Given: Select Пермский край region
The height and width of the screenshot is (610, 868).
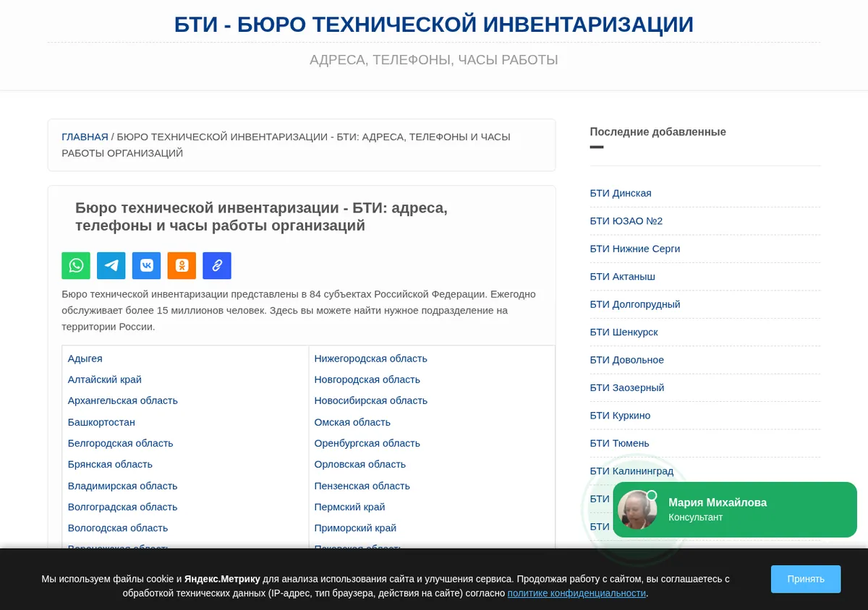Looking at the screenshot, I should tap(349, 507).
